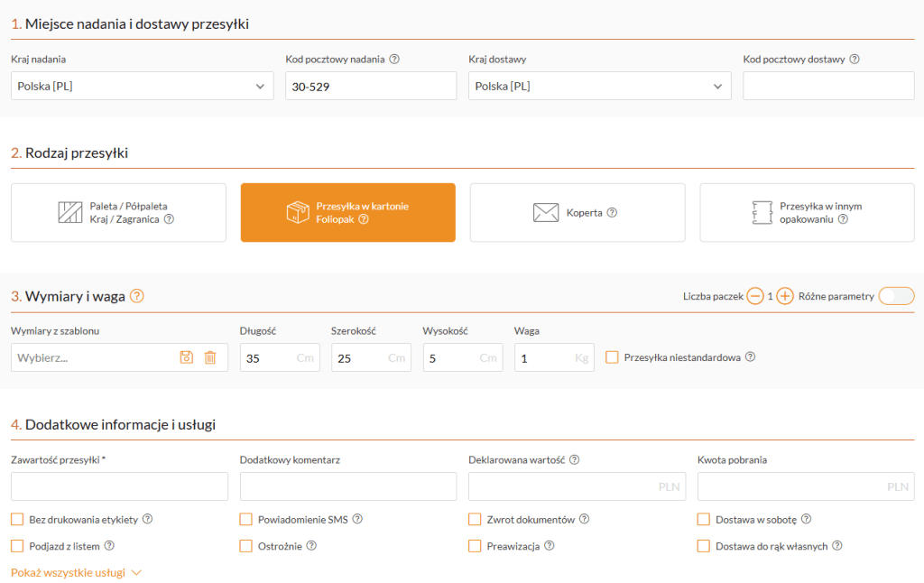Click help icon beside Kod pocztowy dostawy
This screenshot has height=583, width=924.
855,60
